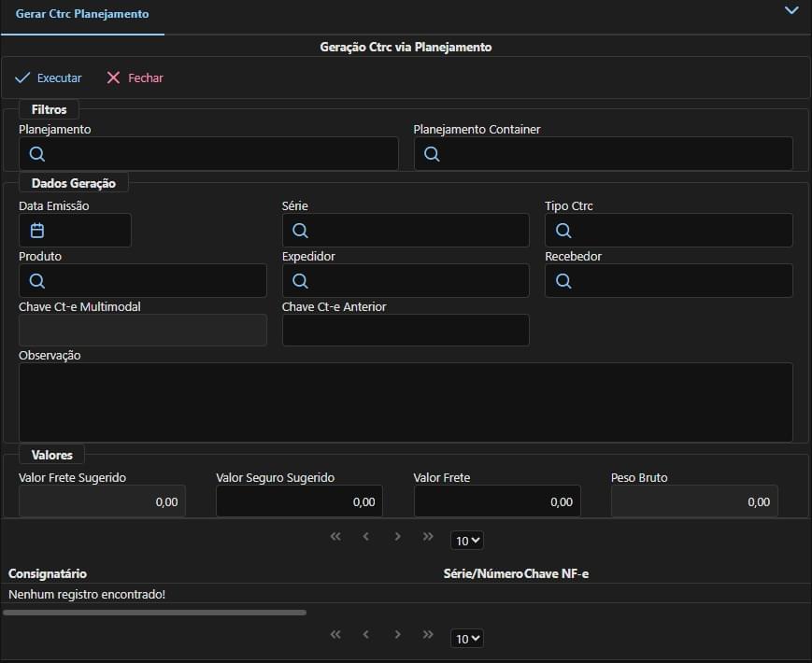Image resolution: width=812 pixels, height=663 pixels.
Task: Click inside the Observação text area
Action: pyautogui.click(x=406, y=402)
